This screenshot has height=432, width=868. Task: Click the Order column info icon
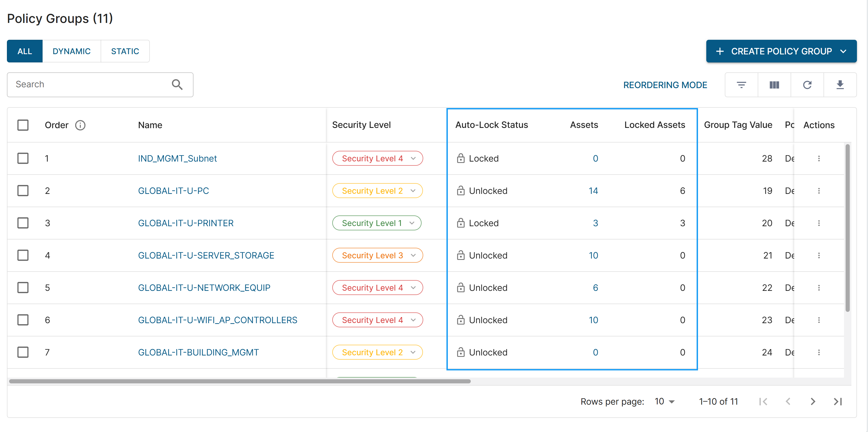pos(80,125)
